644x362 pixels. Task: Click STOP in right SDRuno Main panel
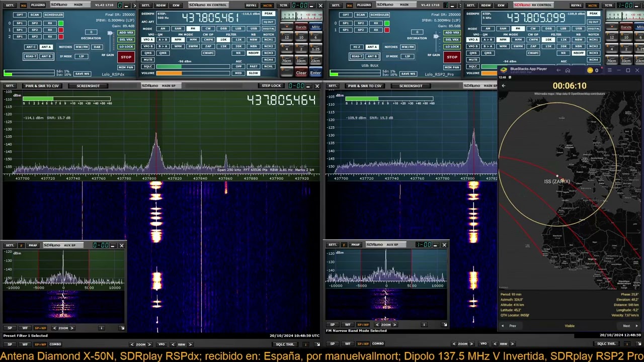tap(452, 57)
